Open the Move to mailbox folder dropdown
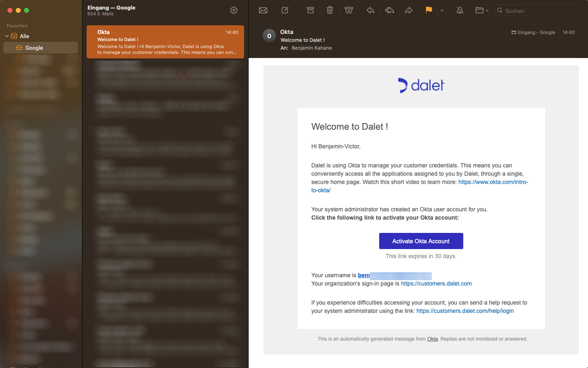 click(482, 10)
